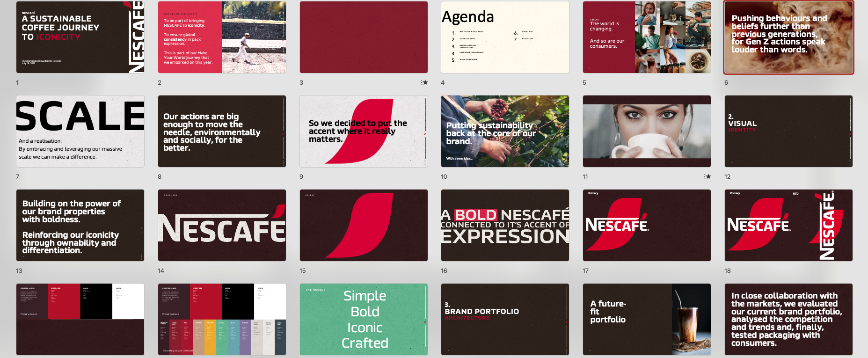Select 'In close collaboration with the markets' slide
Viewport: 868px width, 358px height.
point(789,320)
